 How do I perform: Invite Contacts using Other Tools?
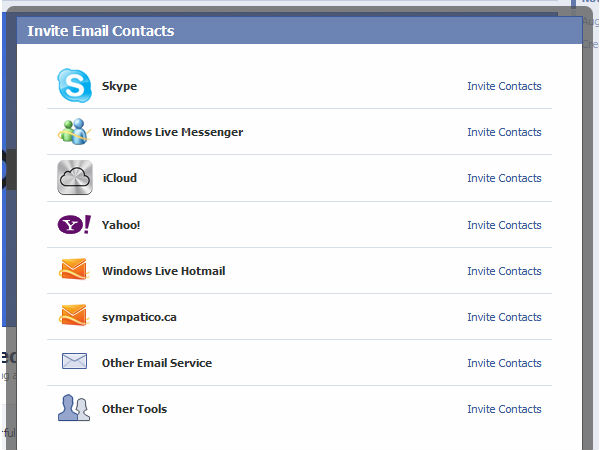504,409
